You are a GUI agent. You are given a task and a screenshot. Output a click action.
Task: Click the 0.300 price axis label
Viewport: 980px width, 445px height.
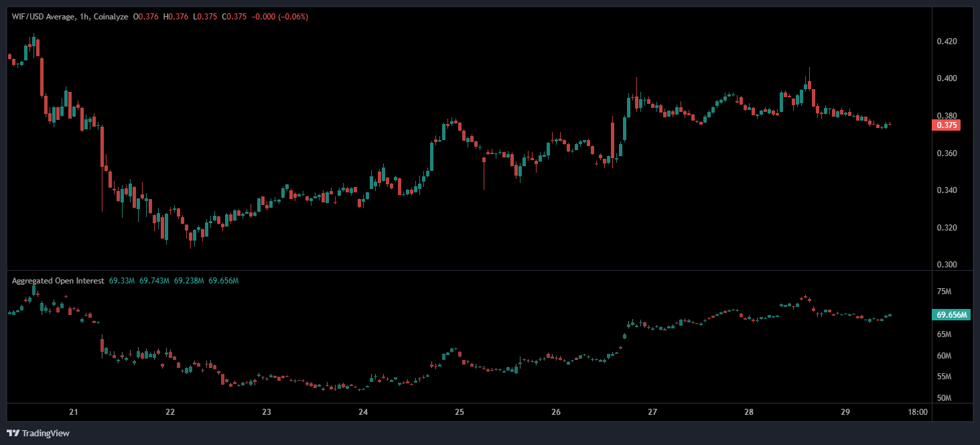tap(947, 265)
